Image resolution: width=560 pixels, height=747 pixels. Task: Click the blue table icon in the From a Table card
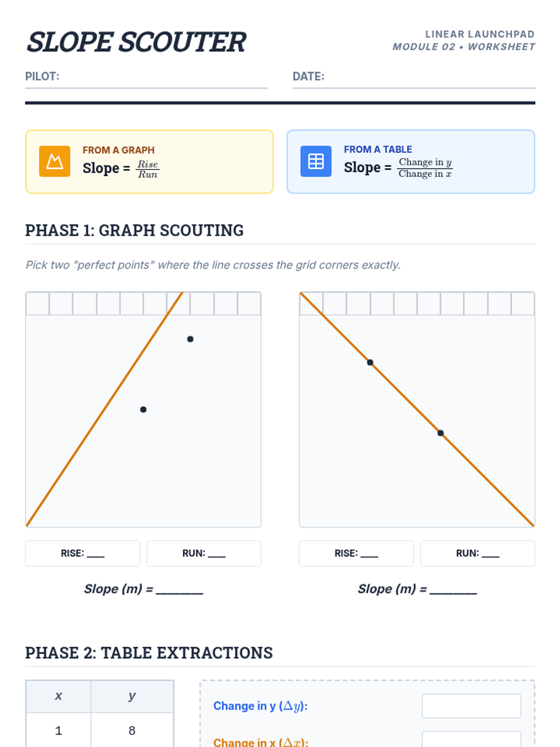[316, 162]
